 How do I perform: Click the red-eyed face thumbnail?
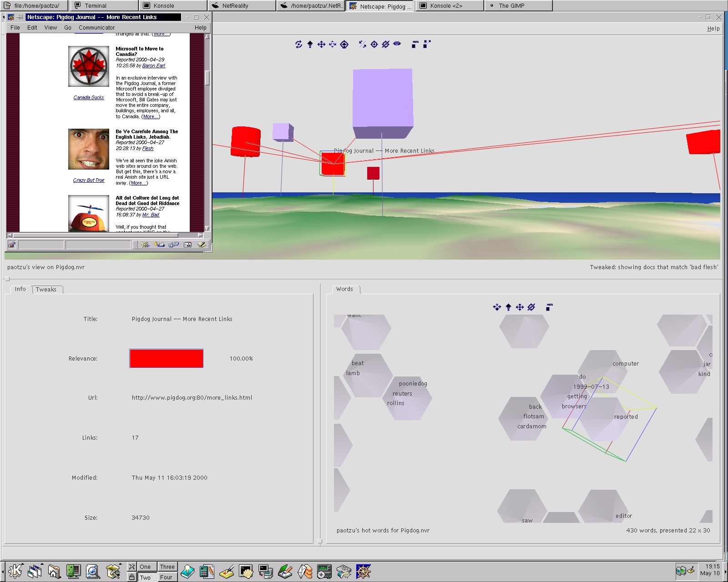pyautogui.click(x=89, y=149)
